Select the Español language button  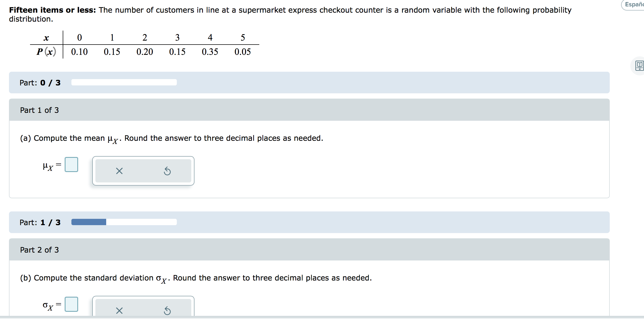pos(635,4)
